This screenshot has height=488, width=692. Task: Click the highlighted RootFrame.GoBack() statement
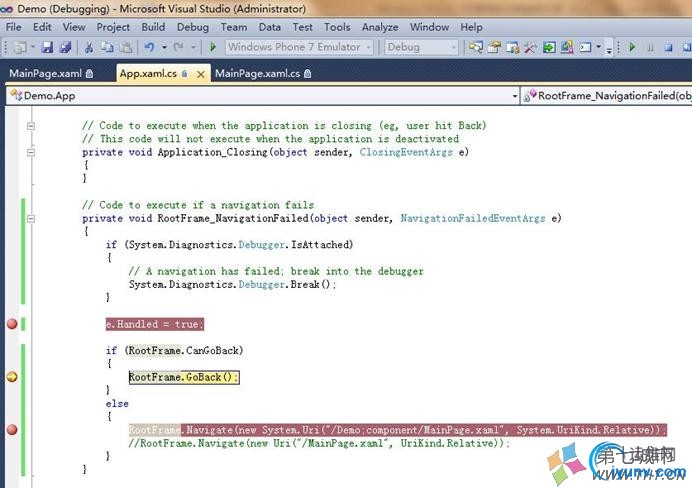pyautogui.click(x=184, y=377)
